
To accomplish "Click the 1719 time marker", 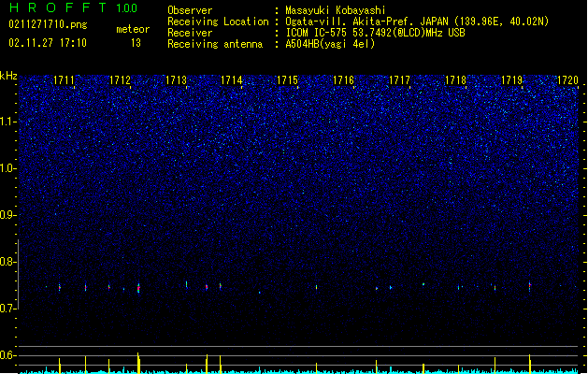I will pos(512,80).
